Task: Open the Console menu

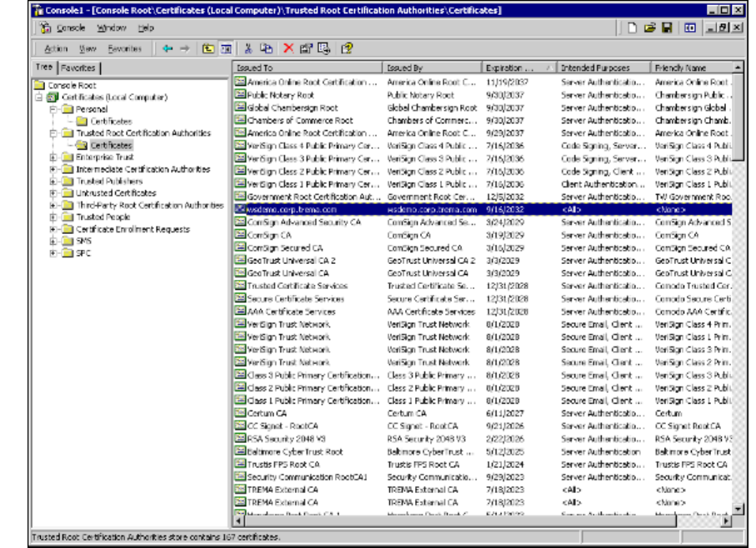Action: [70, 28]
